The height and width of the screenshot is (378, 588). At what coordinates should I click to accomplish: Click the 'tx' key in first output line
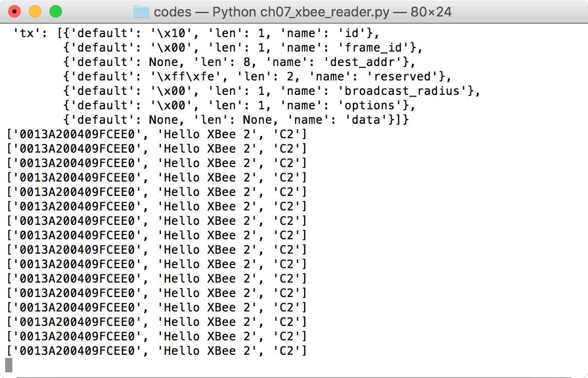(27, 34)
